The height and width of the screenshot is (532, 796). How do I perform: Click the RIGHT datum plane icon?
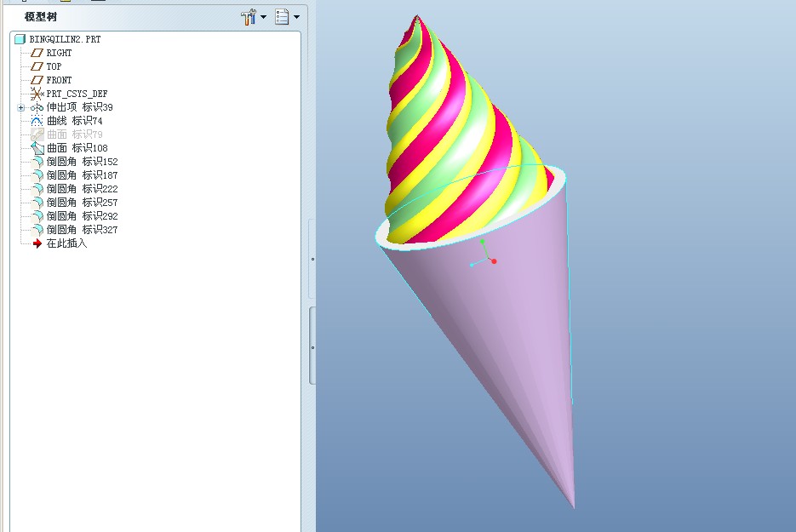37,53
